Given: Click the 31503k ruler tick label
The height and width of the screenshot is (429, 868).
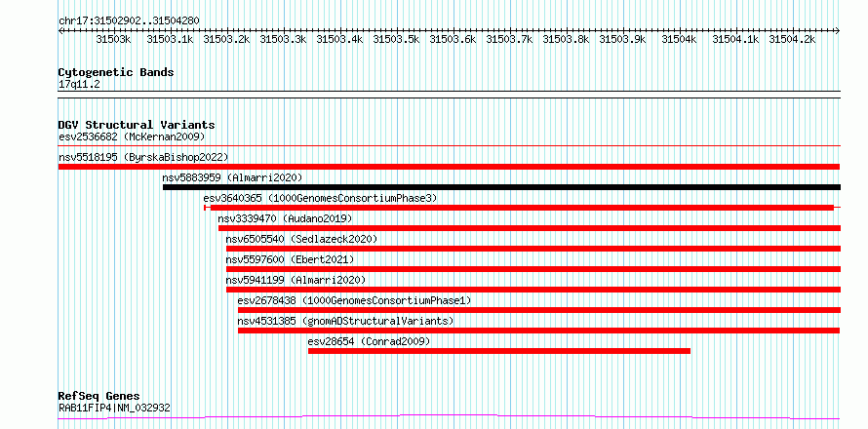Looking at the screenshot, I should click(113, 39).
